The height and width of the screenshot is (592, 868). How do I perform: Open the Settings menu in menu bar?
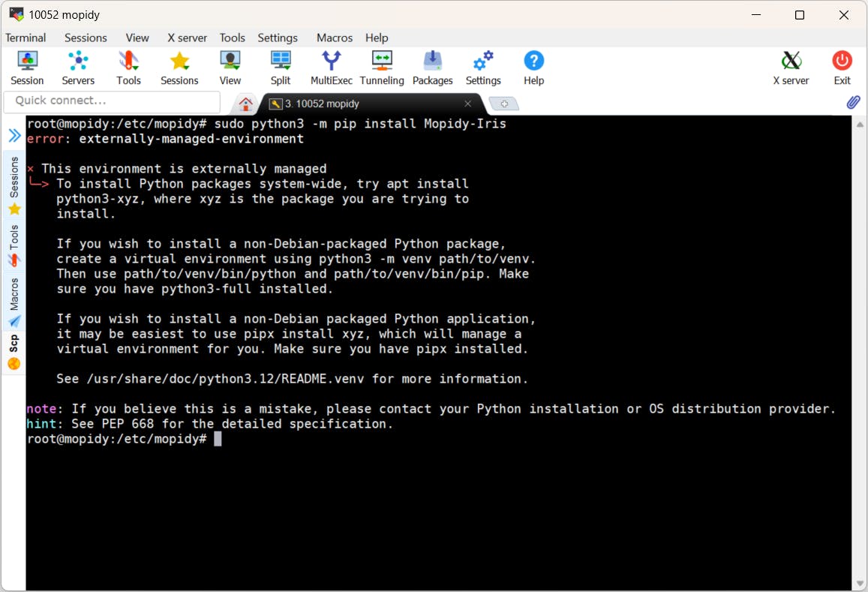[x=278, y=38]
